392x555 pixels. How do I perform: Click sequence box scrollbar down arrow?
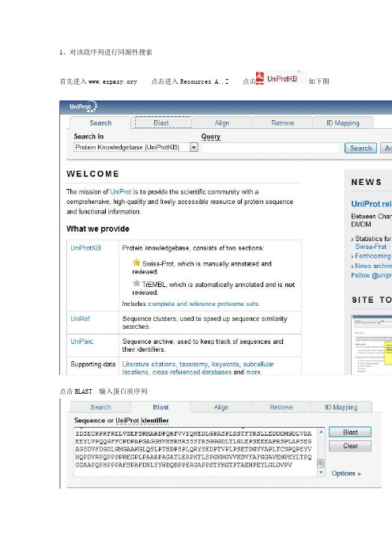pyautogui.click(x=321, y=473)
